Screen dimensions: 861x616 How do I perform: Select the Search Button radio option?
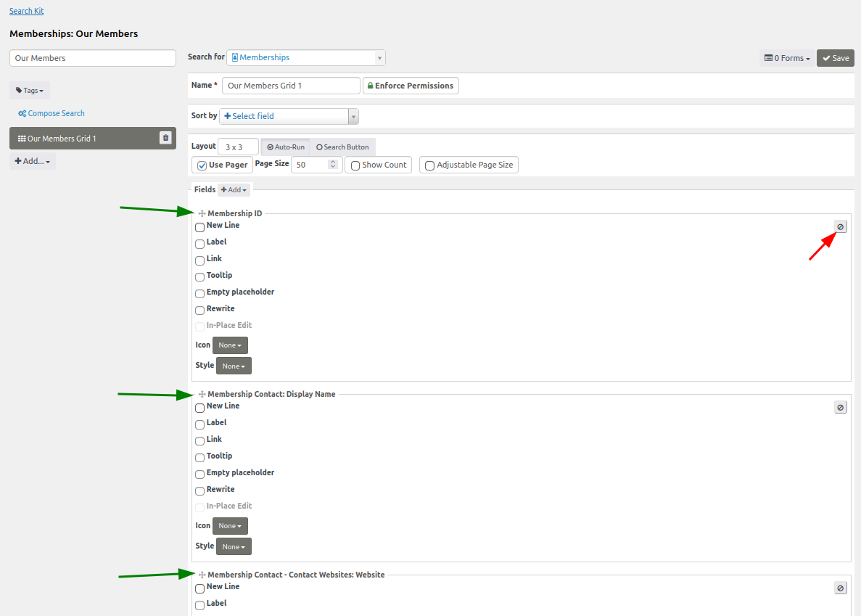click(342, 147)
